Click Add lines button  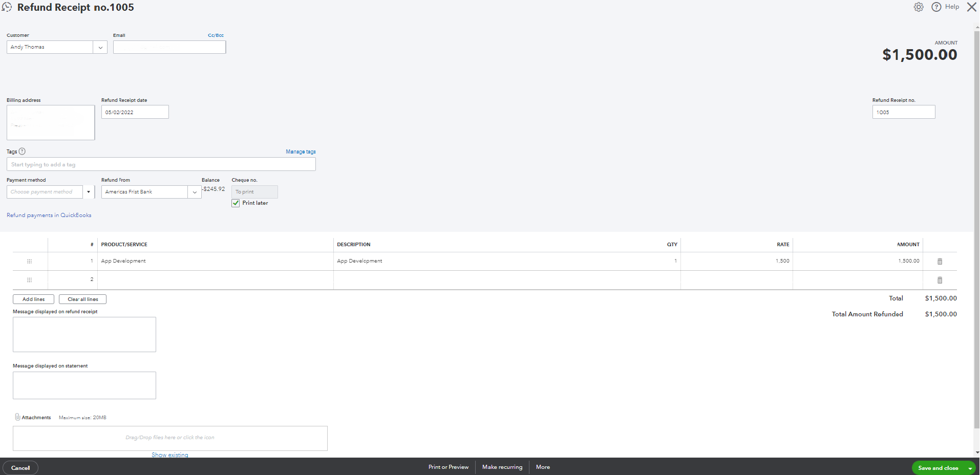pos(33,299)
